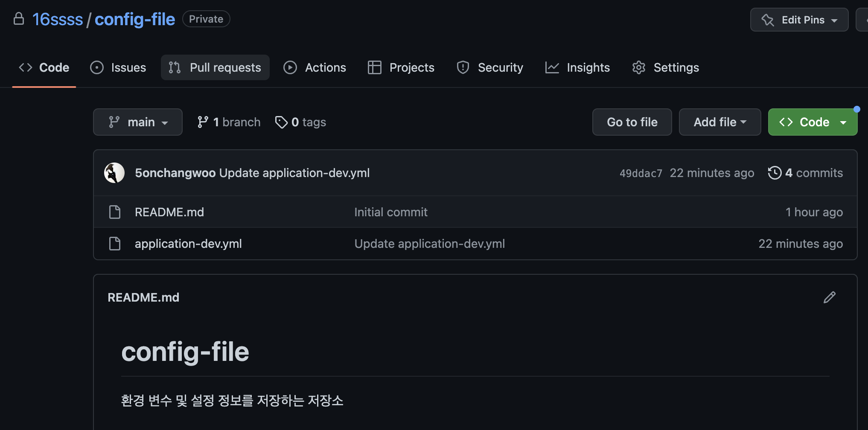Open the Projects tab
The width and height of the screenshot is (868, 430).
pos(401,67)
